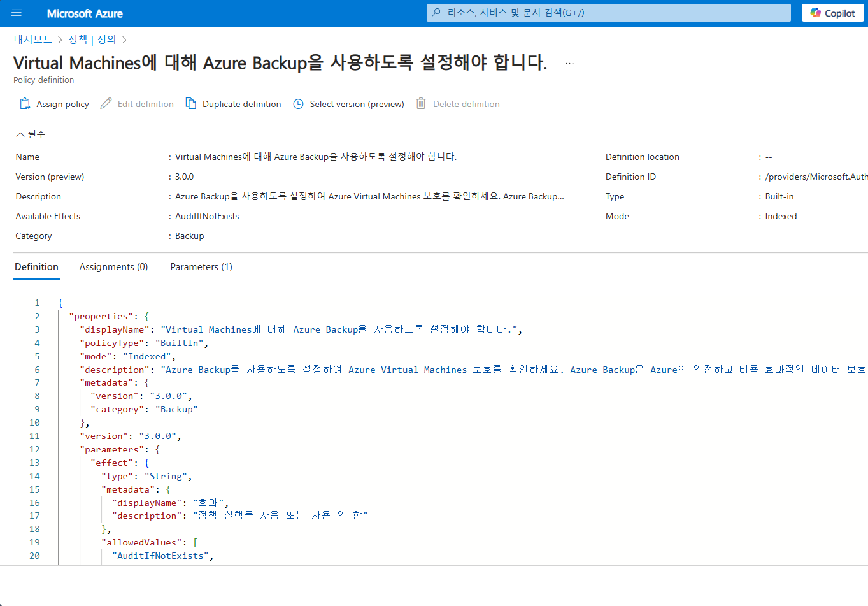Click Assign policy button
Viewport: 868px width, 606px height.
[54, 104]
